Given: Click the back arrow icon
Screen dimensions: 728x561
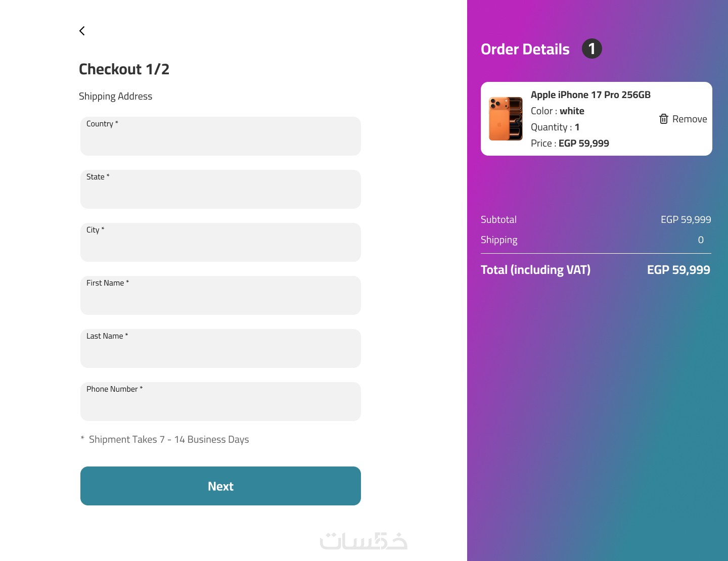Looking at the screenshot, I should coord(82,31).
